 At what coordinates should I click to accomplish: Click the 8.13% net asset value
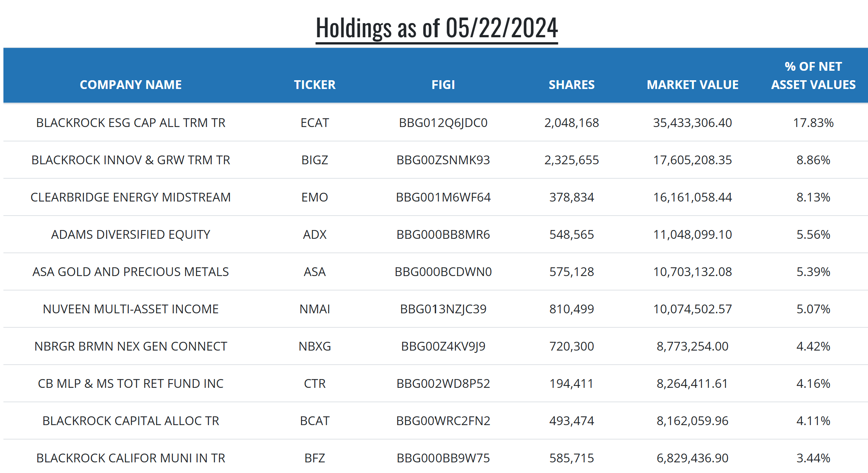click(x=813, y=197)
